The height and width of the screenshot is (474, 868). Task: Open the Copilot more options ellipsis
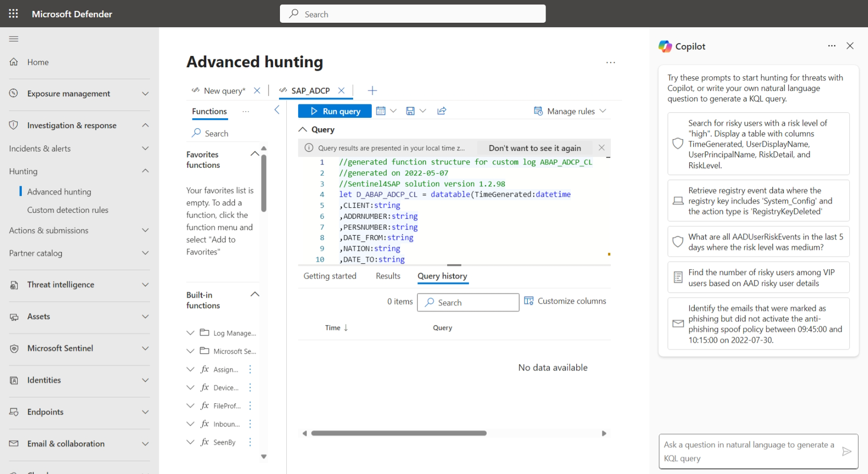pyautogui.click(x=831, y=46)
